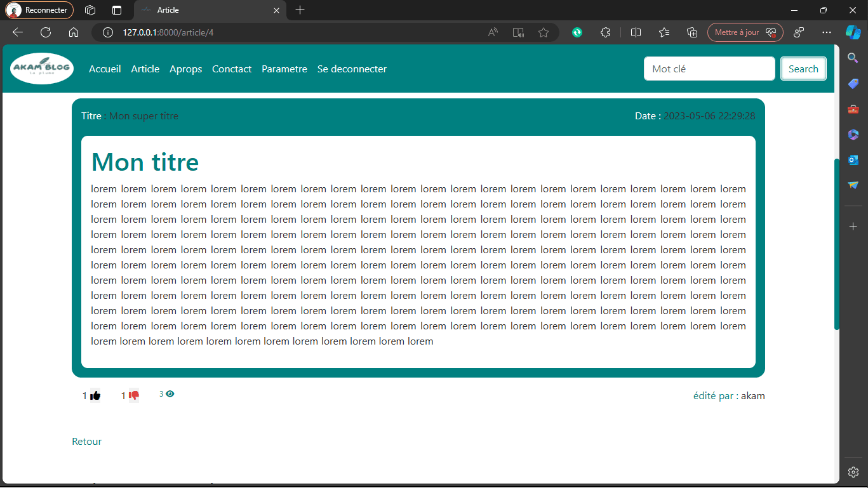Viewport: 868px width, 488px height.
Task: Select the Article browser tab
Action: coord(210,10)
